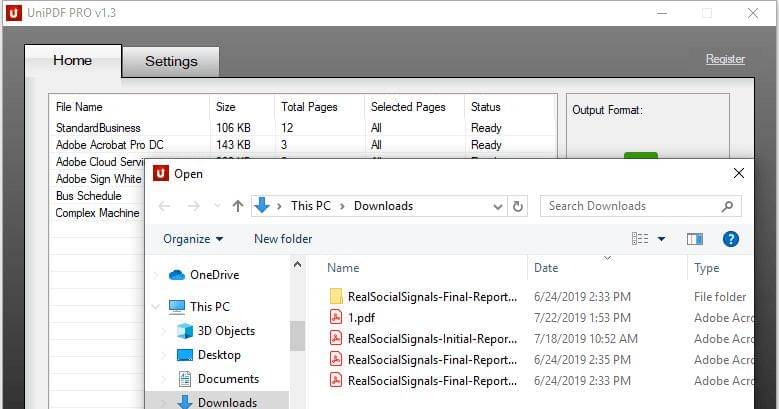Sort files by Name column
Image resolution: width=779 pixels, height=409 pixels.
[x=343, y=268]
